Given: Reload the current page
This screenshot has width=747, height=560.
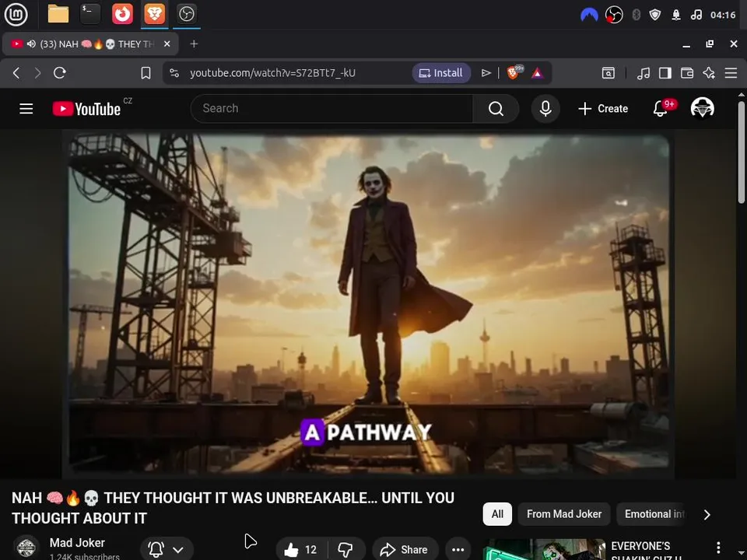Looking at the screenshot, I should point(60,73).
